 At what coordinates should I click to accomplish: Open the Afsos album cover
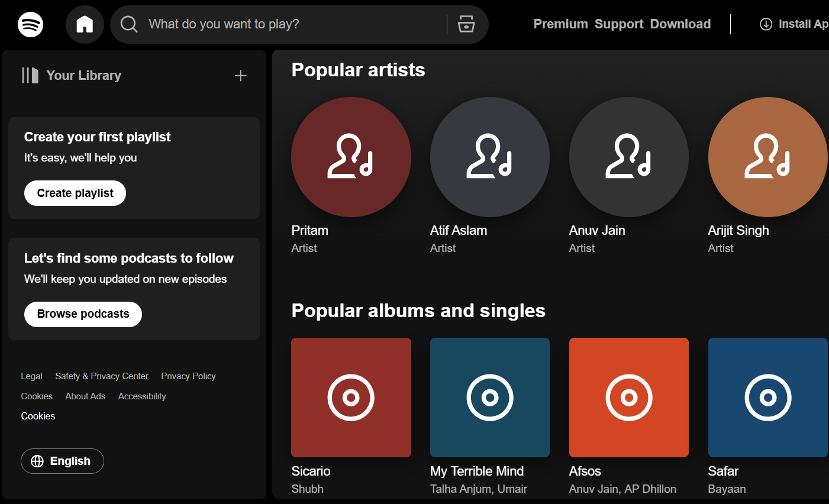[629, 398]
